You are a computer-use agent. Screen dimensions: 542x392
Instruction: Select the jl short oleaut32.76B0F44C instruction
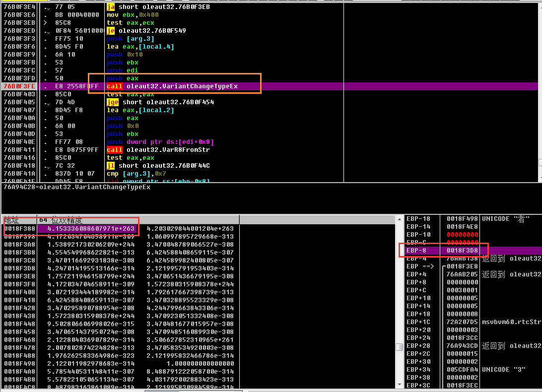click(x=158, y=166)
